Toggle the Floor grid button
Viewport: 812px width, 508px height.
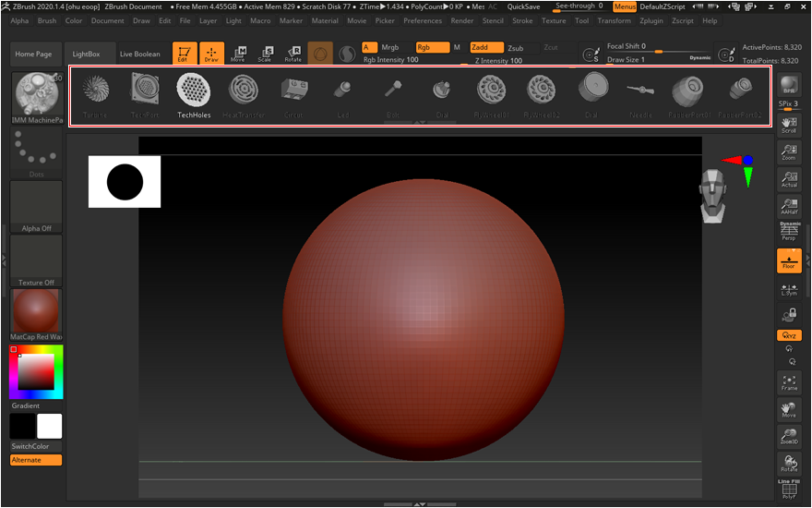tap(788, 260)
